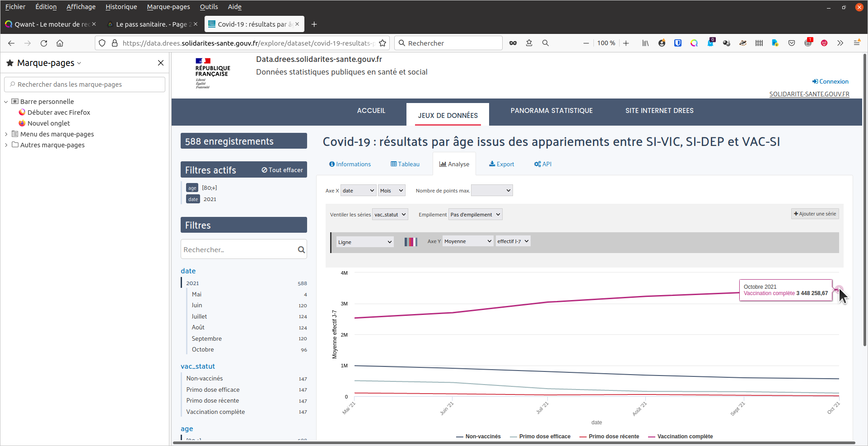This screenshot has height=446, width=868.
Task: Close the bookmarks sidebar with the X
Action: click(161, 63)
